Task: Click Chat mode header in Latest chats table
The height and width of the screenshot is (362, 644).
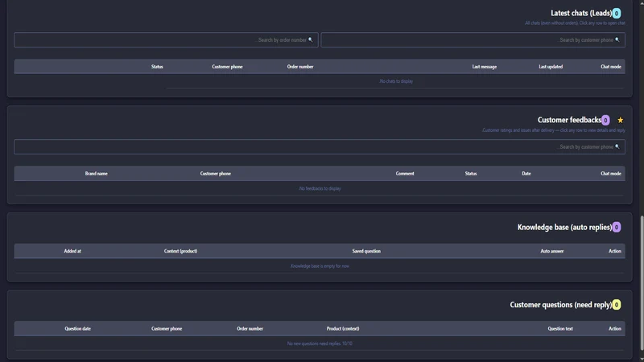Action: point(611,67)
